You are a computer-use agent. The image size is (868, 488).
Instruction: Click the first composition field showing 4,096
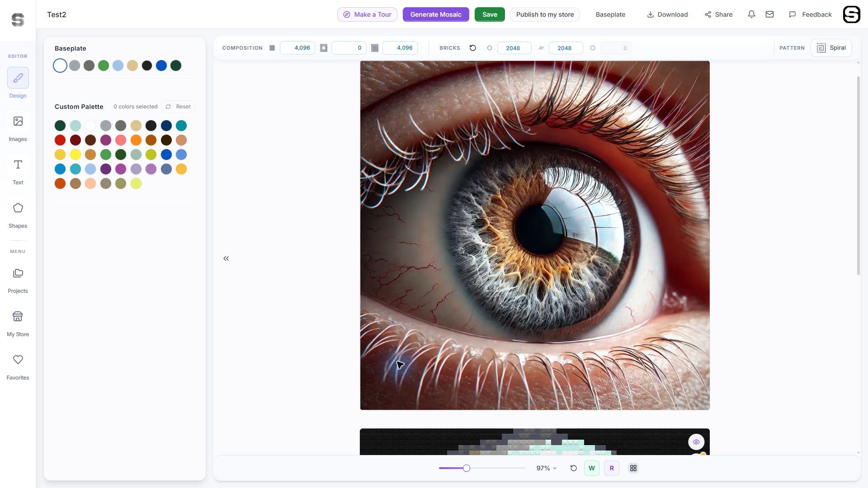pyautogui.click(x=297, y=48)
